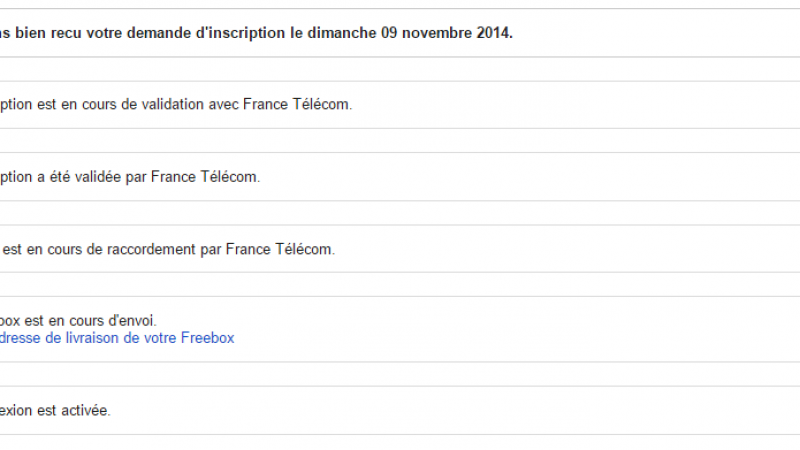Click the word 'dimanche' in the header
Screen dimensions: 800x450
346,32
